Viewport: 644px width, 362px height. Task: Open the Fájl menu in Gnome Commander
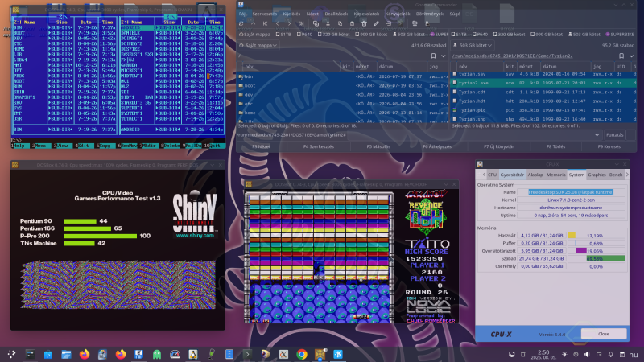pos(243,14)
